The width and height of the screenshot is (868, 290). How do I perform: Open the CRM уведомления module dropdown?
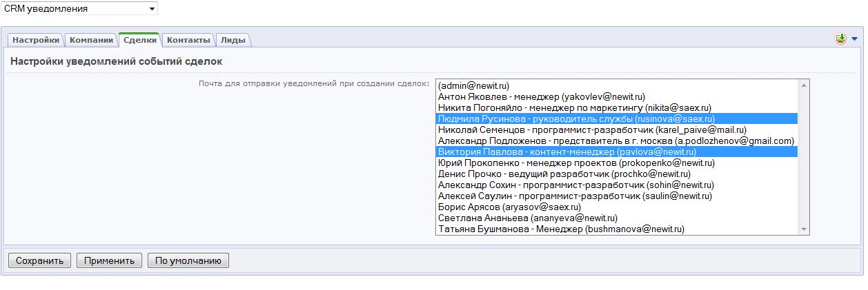[79, 8]
